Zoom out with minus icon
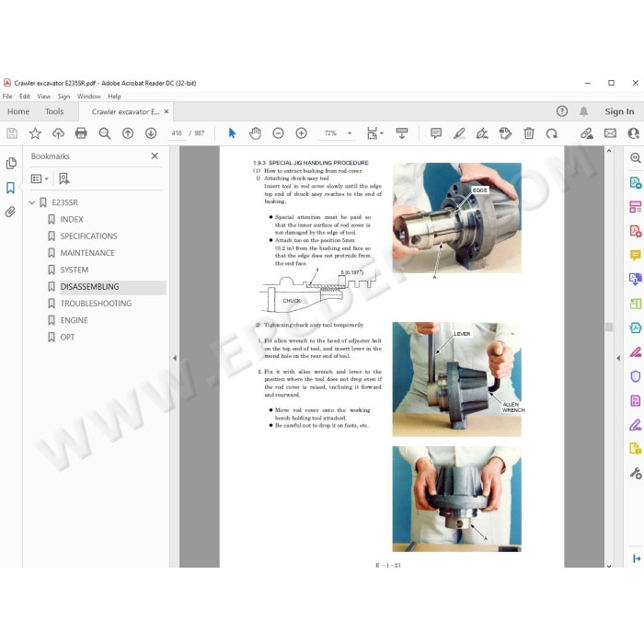 click(278, 133)
